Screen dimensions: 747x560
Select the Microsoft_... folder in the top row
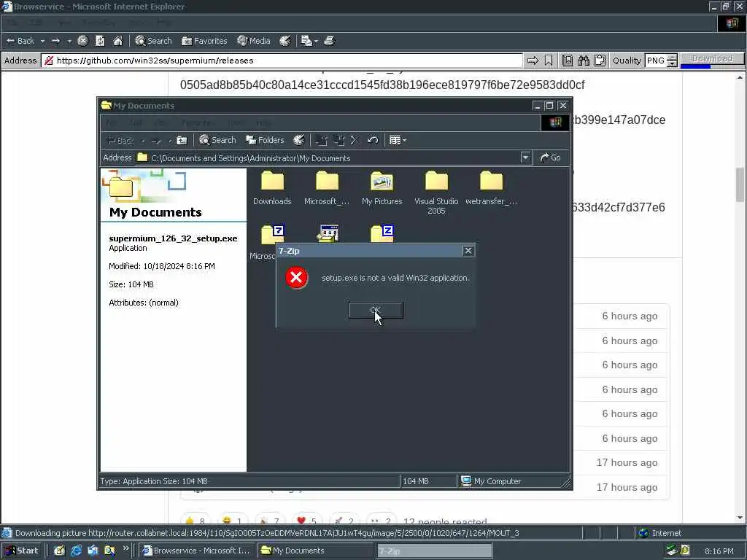(x=327, y=189)
